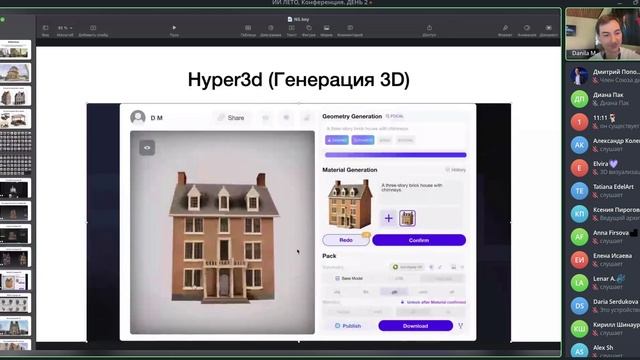Click the AK avatar of Александр
The image size is (640, 360).
point(579,145)
